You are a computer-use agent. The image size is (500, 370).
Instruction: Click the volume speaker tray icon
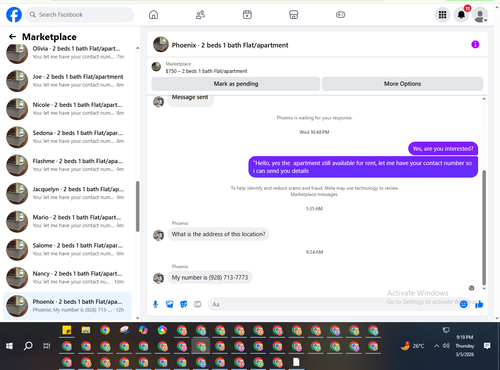(446, 346)
